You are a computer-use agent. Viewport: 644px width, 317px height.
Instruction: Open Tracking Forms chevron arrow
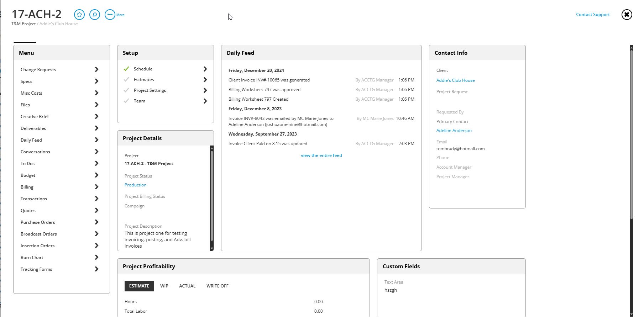click(96, 269)
